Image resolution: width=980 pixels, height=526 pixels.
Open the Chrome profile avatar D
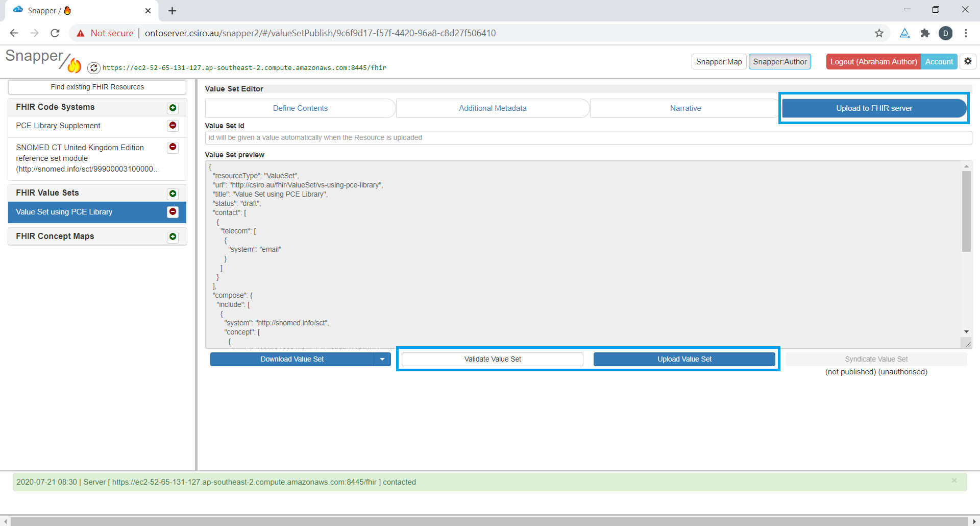click(945, 33)
